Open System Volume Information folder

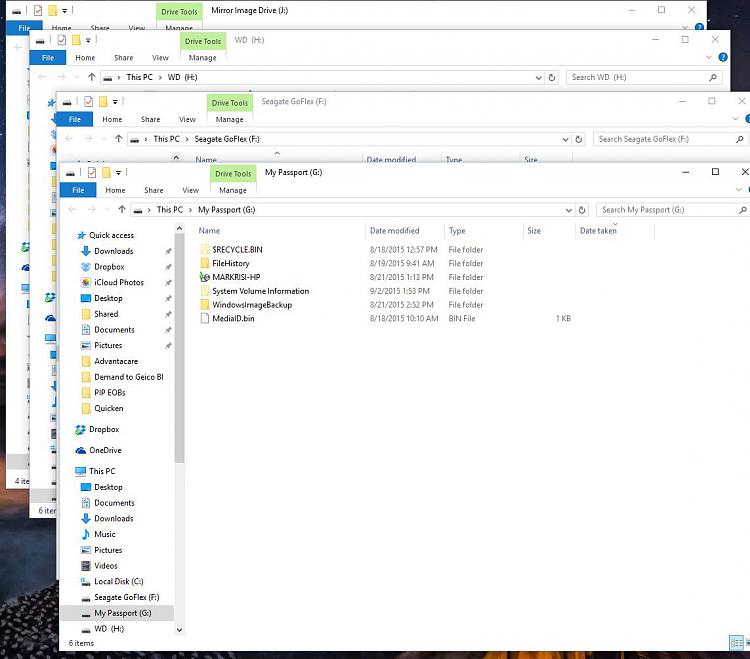coord(261,291)
